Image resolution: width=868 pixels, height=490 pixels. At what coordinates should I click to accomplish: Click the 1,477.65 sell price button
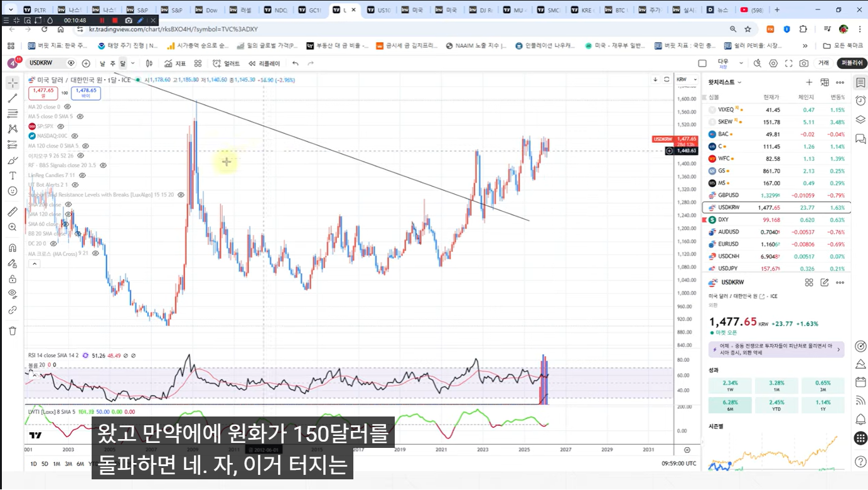click(x=43, y=93)
